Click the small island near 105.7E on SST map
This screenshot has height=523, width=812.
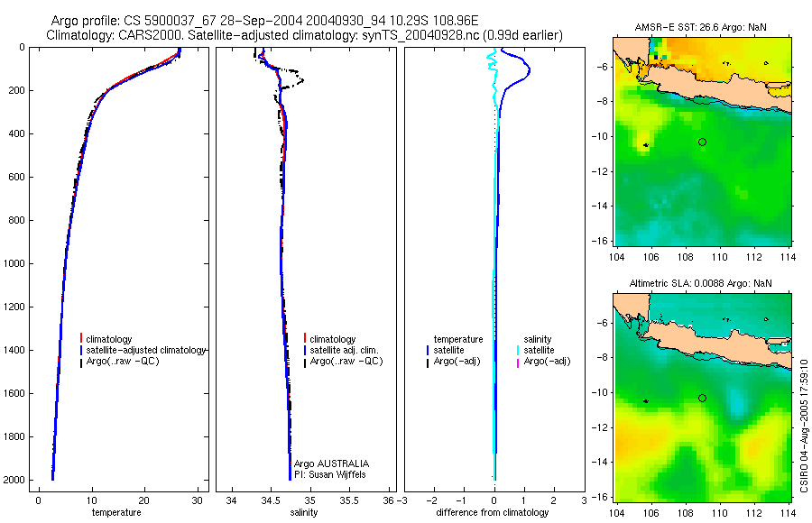(645, 145)
